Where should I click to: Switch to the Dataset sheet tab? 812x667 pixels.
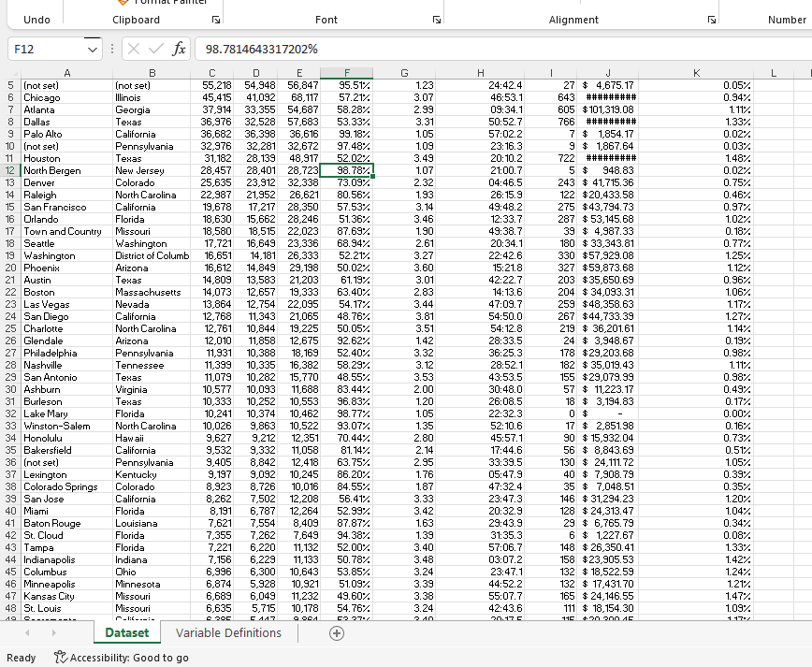pos(127,632)
